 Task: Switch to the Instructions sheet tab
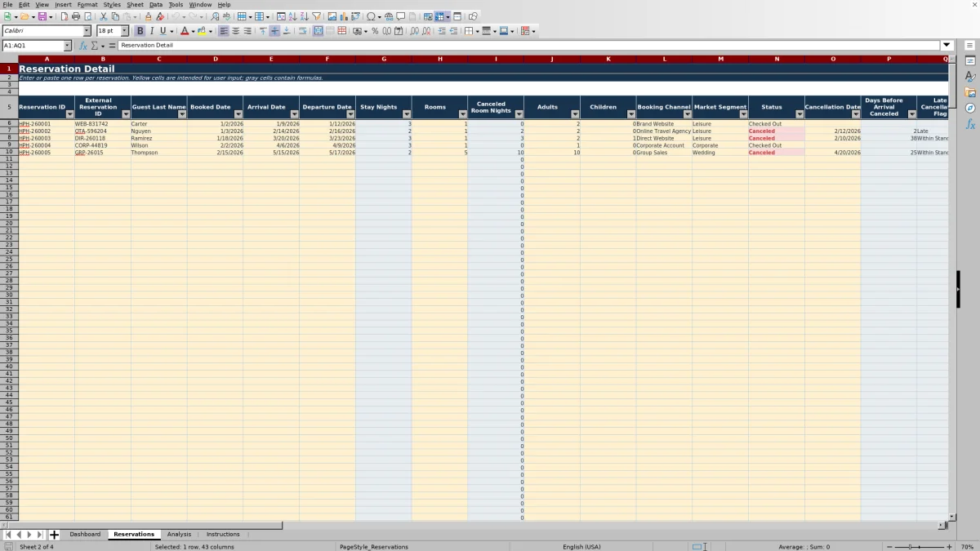[223, 534]
